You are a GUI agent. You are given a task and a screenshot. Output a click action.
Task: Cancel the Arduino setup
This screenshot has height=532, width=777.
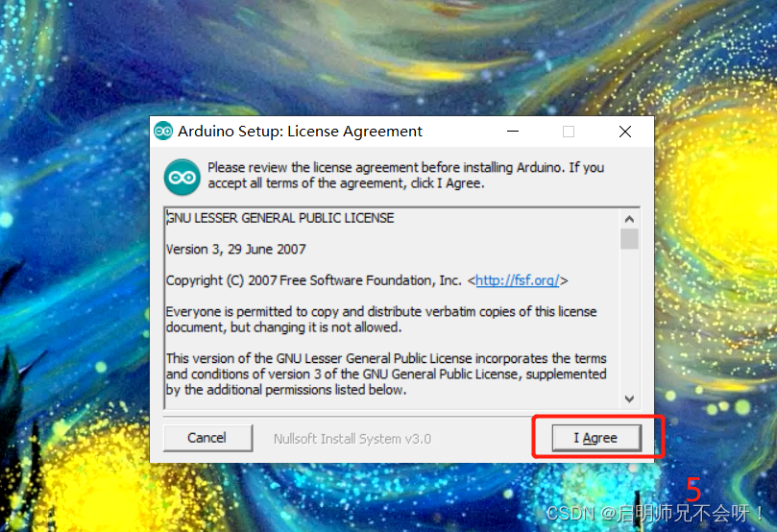[x=207, y=438]
